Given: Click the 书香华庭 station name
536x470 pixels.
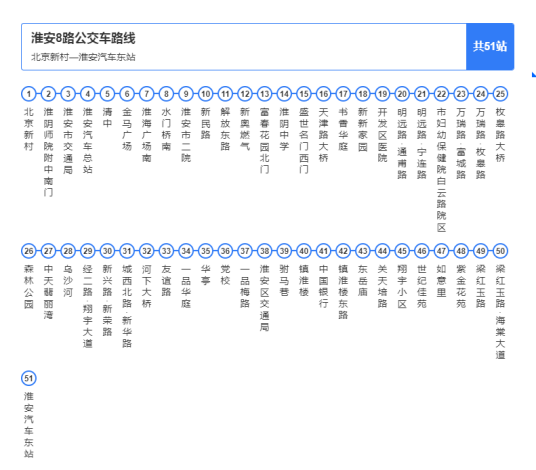Looking at the screenshot, I should (x=343, y=130).
